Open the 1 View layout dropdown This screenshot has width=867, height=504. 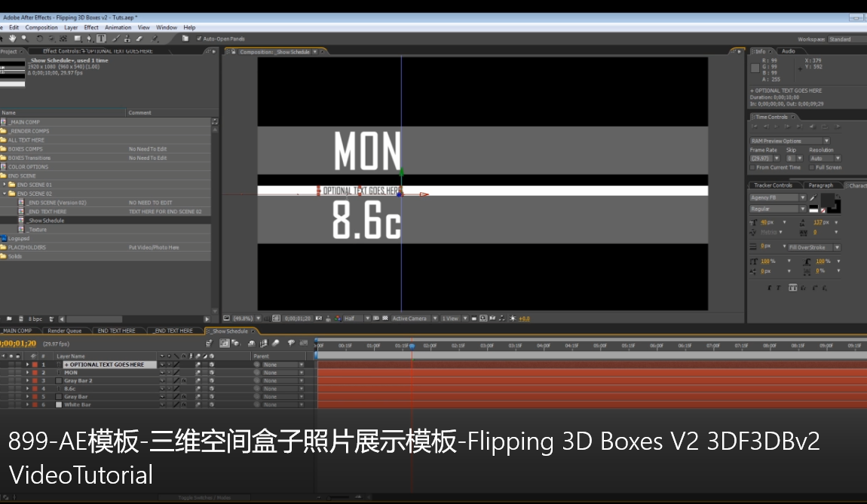[455, 319]
